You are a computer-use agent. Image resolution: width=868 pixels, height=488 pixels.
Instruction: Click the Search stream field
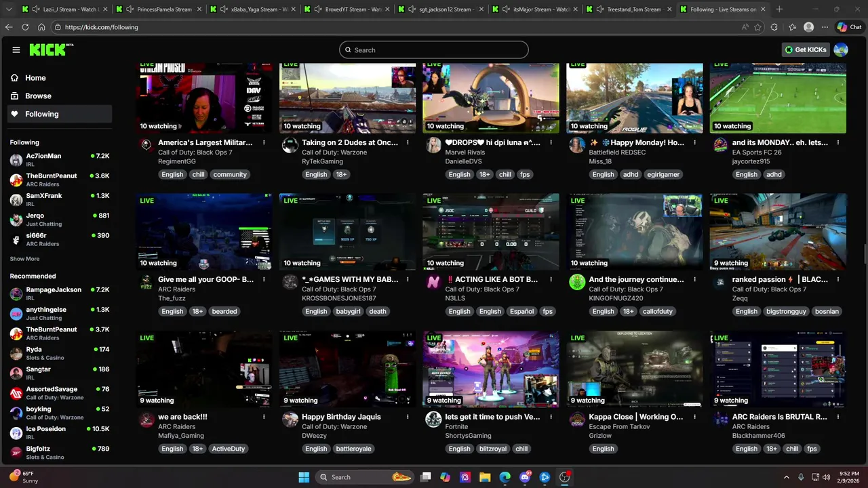434,50
